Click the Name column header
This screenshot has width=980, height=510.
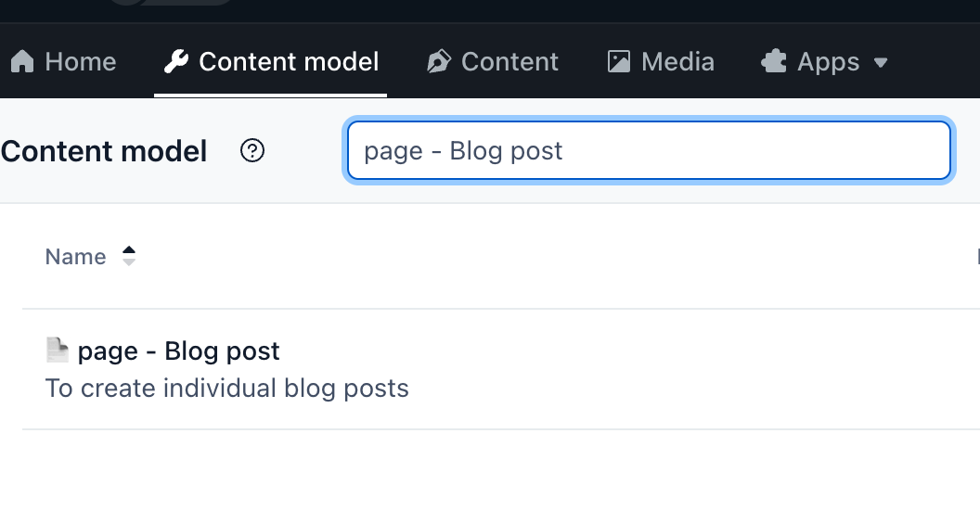(75, 257)
